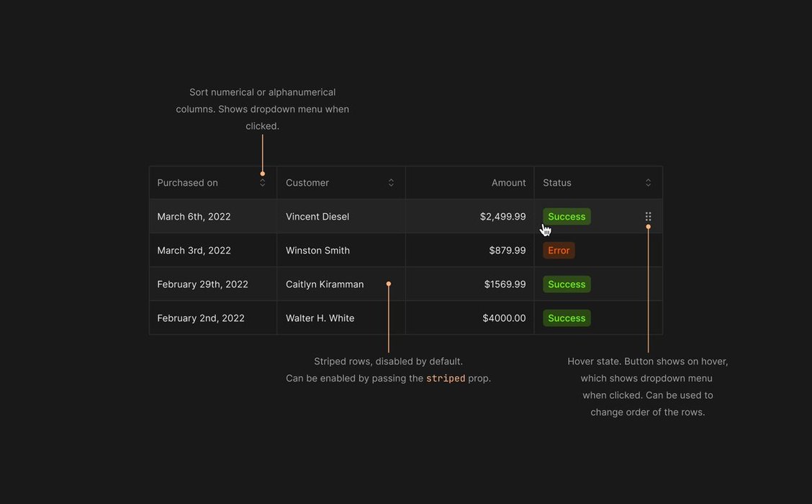Click the Success badge for Caitlyn Kiramman
812x504 pixels.
coord(567,284)
